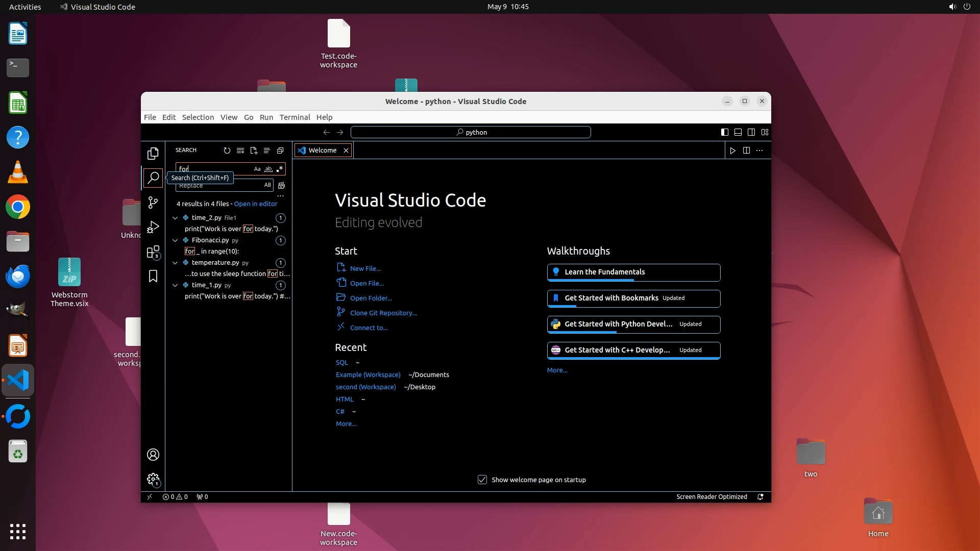This screenshot has width=980, height=551.
Task: Toggle Use Regular Expression option
Action: pyautogui.click(x=280, y=169)
